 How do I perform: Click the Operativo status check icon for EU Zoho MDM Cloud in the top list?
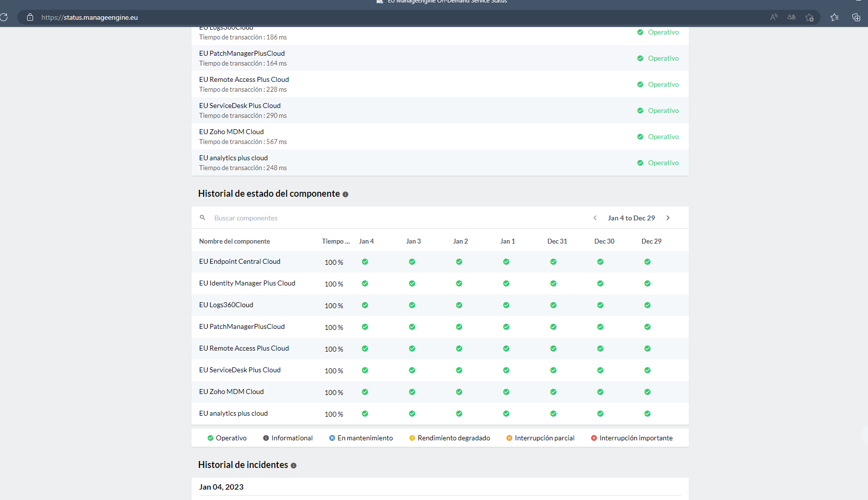pyautogui.click(x=640, y=137)
